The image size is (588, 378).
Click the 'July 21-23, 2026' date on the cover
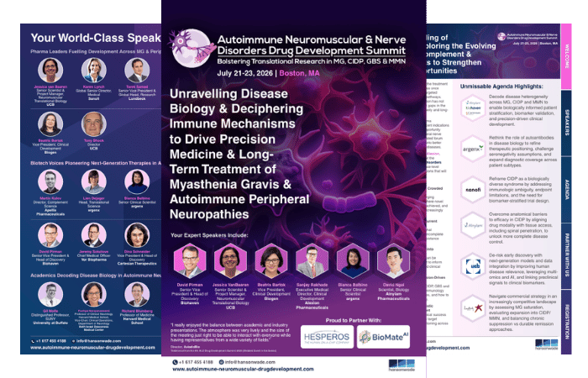tap(245, 73)
